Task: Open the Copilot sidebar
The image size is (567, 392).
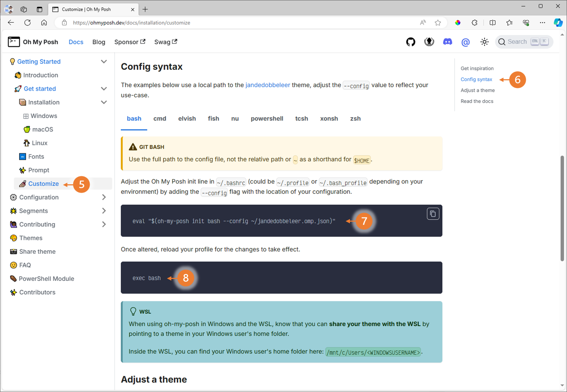Action: (x=558, y=23)
